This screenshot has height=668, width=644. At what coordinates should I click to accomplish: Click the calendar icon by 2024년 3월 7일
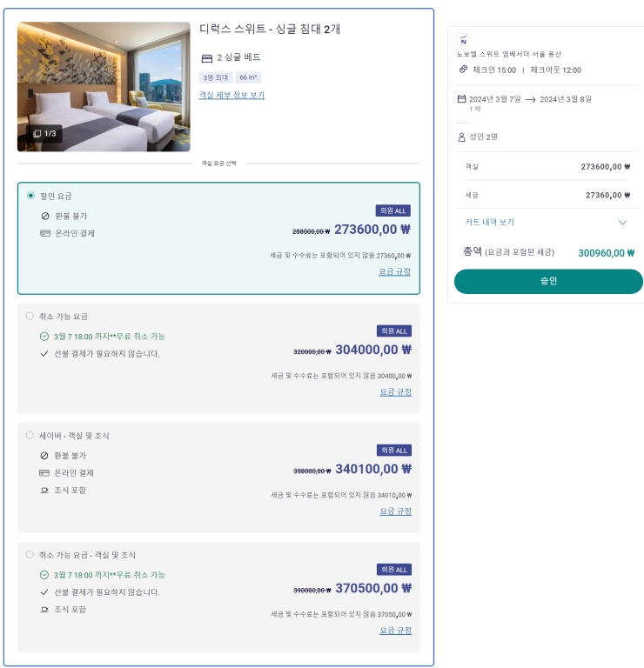461,99
